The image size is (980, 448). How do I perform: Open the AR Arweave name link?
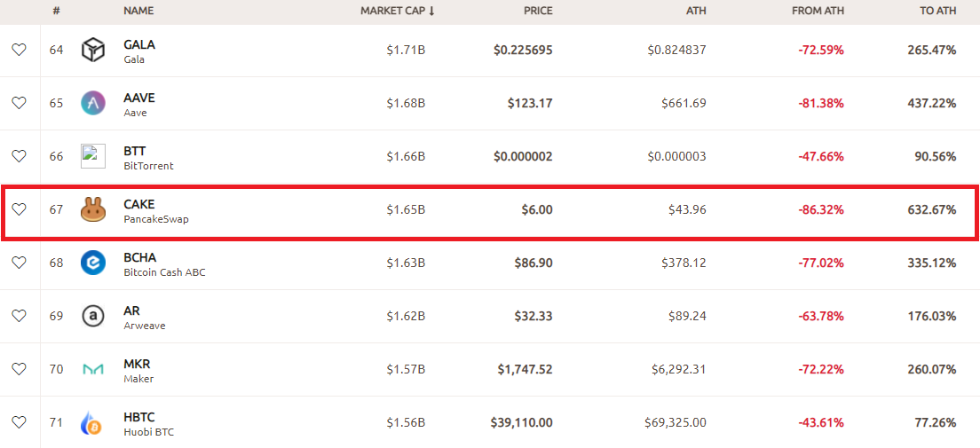pos(145,317)
